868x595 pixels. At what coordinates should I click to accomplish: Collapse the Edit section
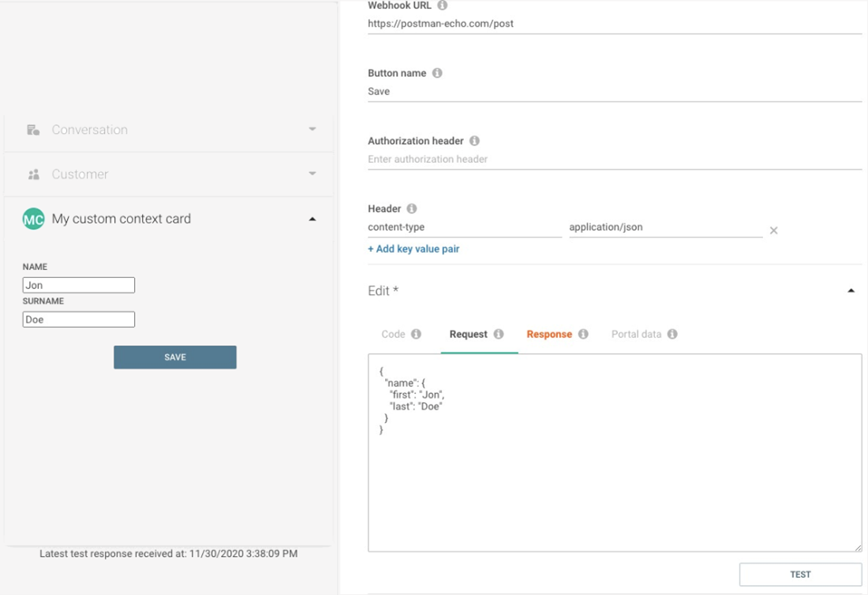[x=851, y=291]
